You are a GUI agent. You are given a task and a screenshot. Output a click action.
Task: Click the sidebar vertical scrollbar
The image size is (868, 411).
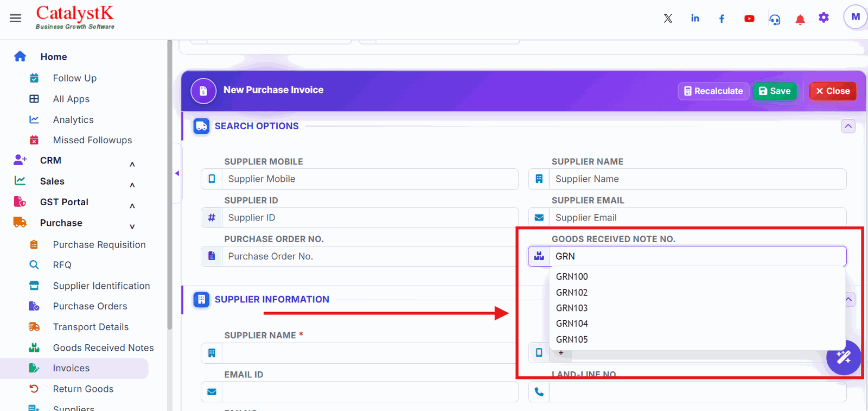[170, 185]
